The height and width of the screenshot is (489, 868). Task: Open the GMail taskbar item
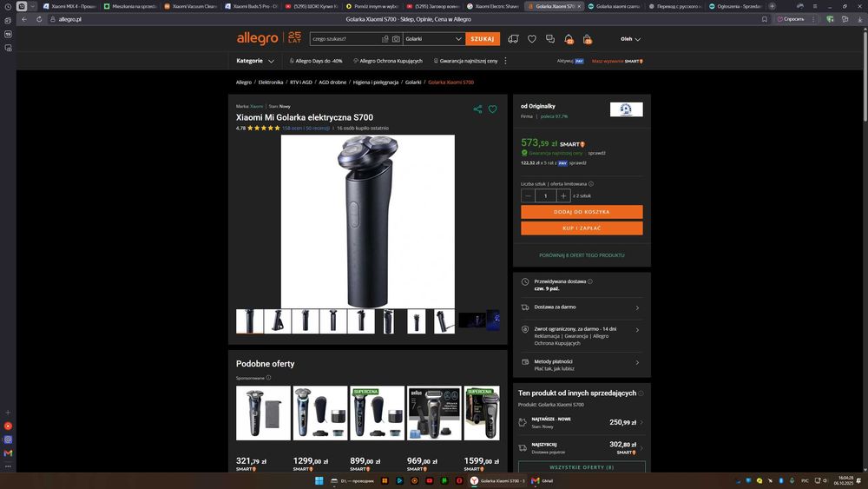pyautogui.click(x=542, y=480)
